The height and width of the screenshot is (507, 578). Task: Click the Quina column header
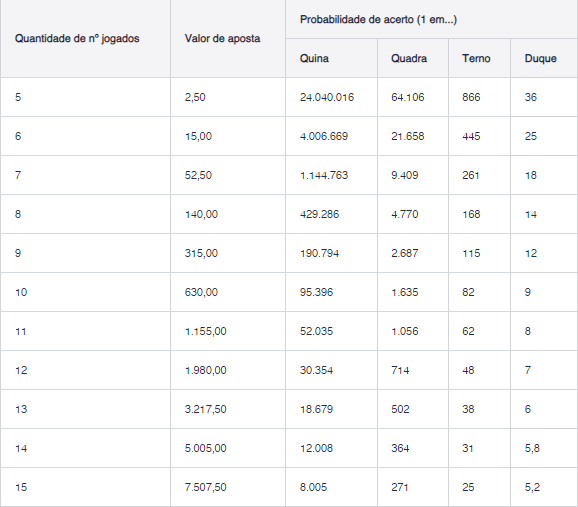(331, 58)
